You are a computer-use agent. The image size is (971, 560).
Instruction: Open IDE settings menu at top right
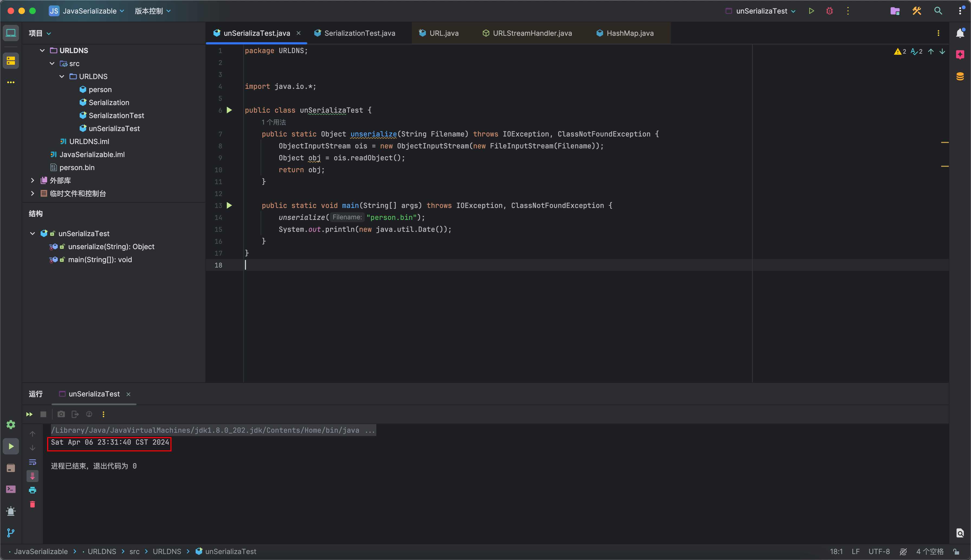961,10
